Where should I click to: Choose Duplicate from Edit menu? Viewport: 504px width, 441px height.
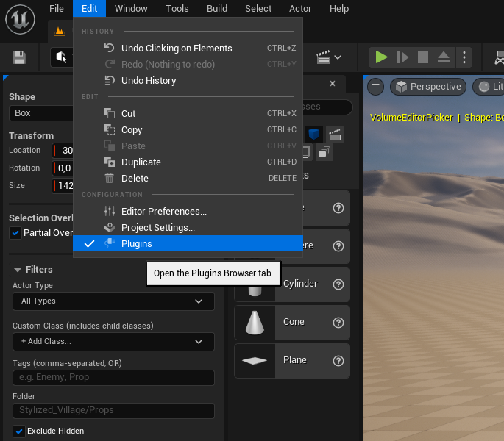[188, 162]
